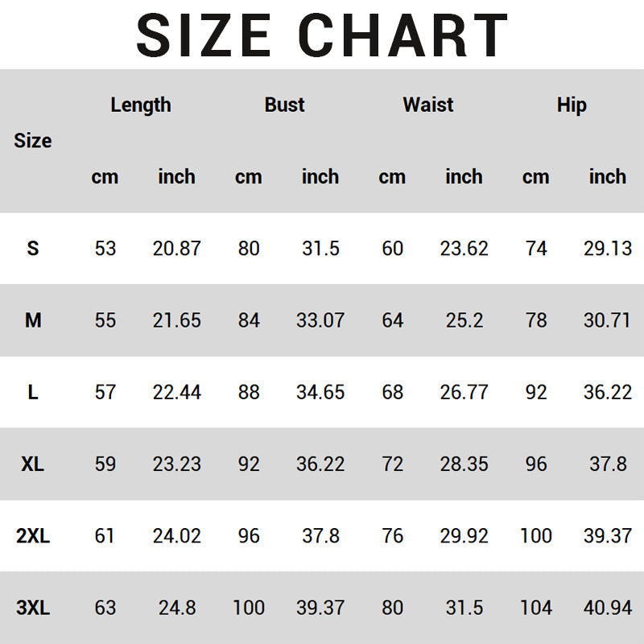This screenshot has width=644, height=644.
Task: Select the 23.23 length value for XL
Action: [177, 464]
